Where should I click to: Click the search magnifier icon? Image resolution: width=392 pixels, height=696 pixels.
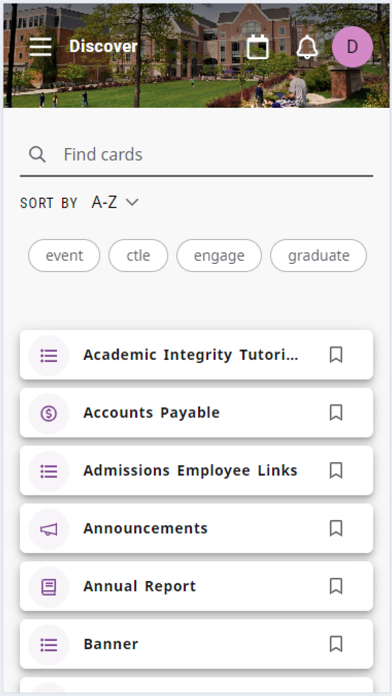[37, 154]
